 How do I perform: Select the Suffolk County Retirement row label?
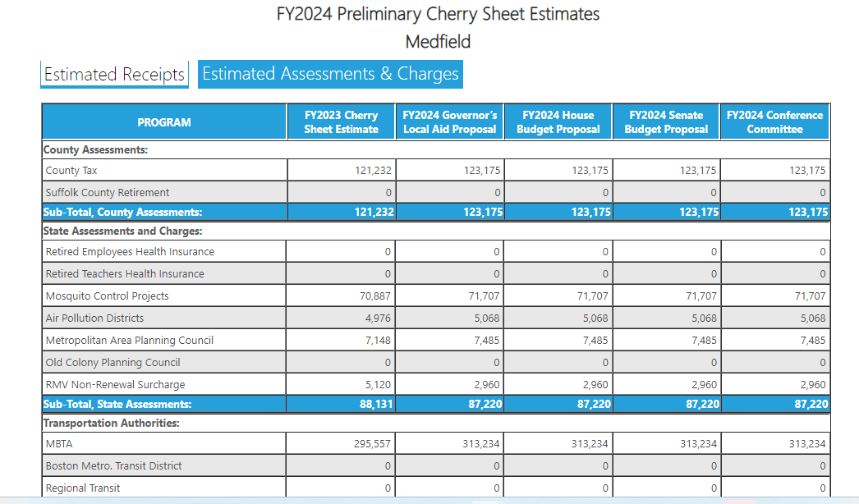pos(108,193)
